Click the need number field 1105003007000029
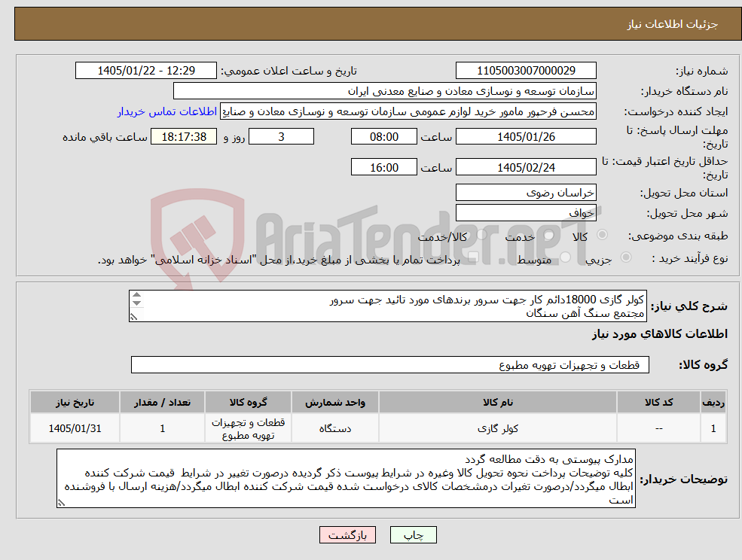 click(x=526, y=71)
